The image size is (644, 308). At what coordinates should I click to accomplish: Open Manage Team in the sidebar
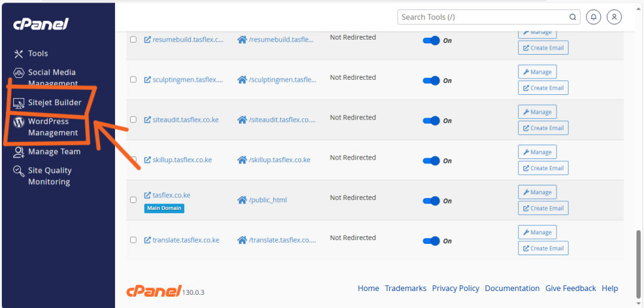click(47, 151)
